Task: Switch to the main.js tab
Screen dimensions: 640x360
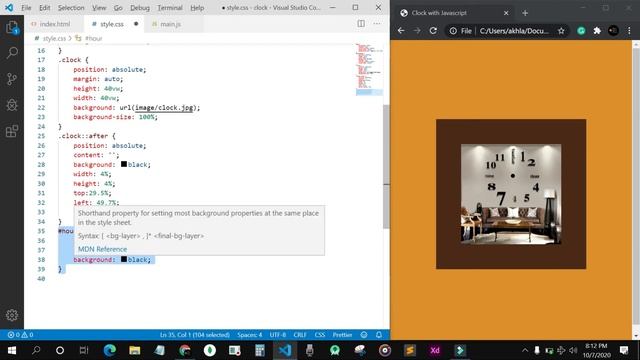Action: tap(171, 24)
